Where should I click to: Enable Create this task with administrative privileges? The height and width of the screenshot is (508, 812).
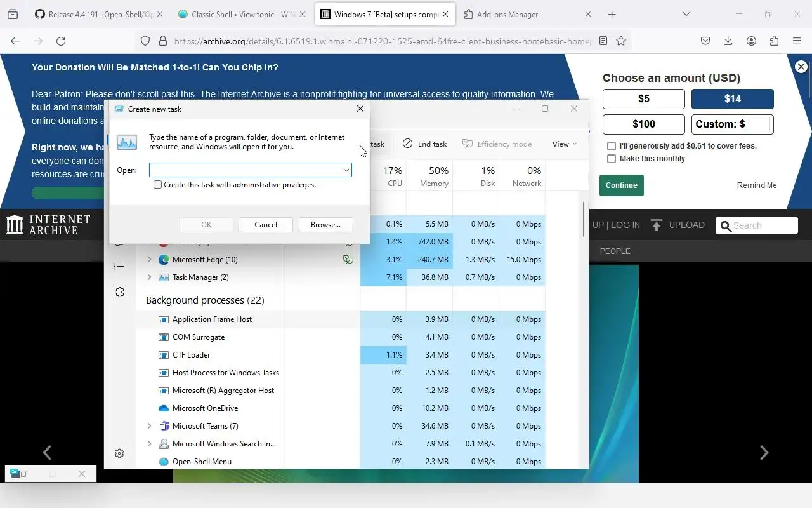click(158, 185)
